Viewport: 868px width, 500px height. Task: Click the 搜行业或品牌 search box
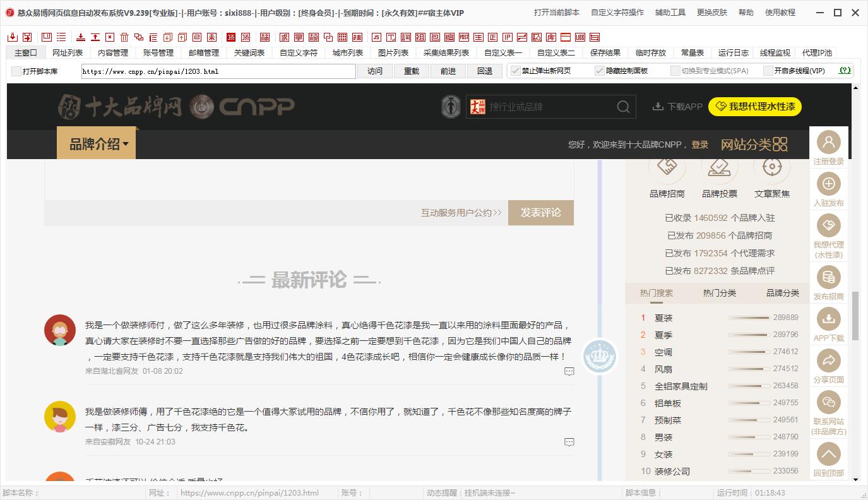pyautogui.click(x=550, y=107)
